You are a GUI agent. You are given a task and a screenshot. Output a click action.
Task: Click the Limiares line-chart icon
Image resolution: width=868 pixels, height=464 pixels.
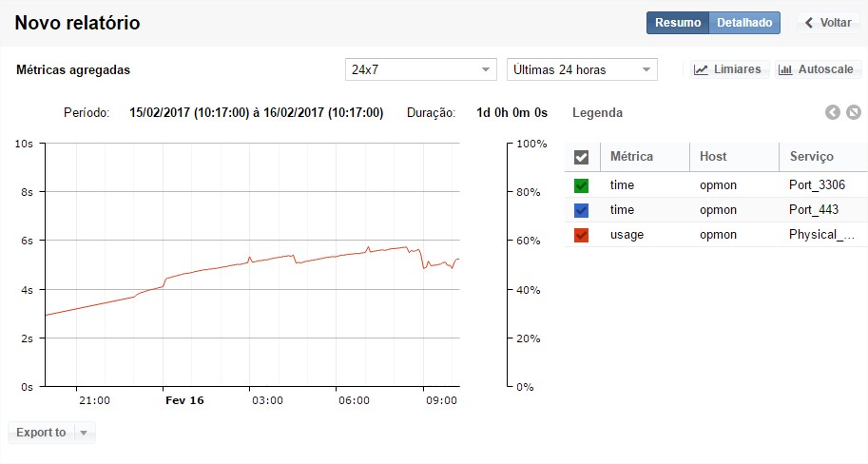tap(701, 70)
